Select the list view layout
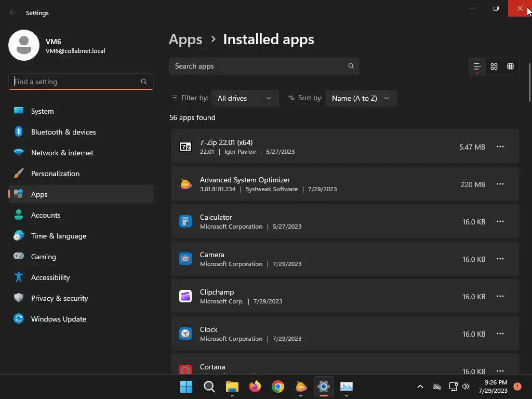Viewport: 532px width, 399px height. [x=477, y=66]
